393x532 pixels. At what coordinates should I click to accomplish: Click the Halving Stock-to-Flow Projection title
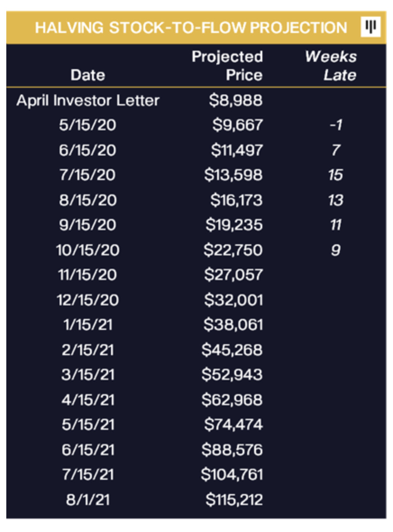pos(191,28)
